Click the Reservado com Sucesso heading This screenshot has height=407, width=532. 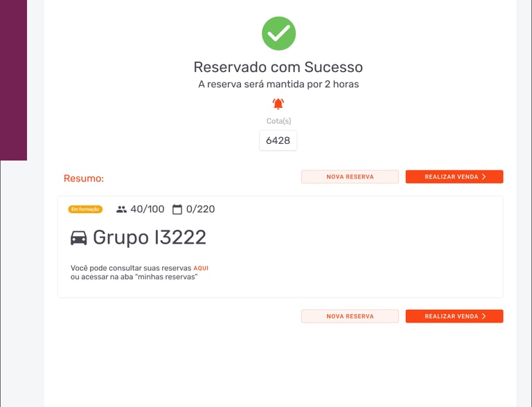(x=278, y=67)
